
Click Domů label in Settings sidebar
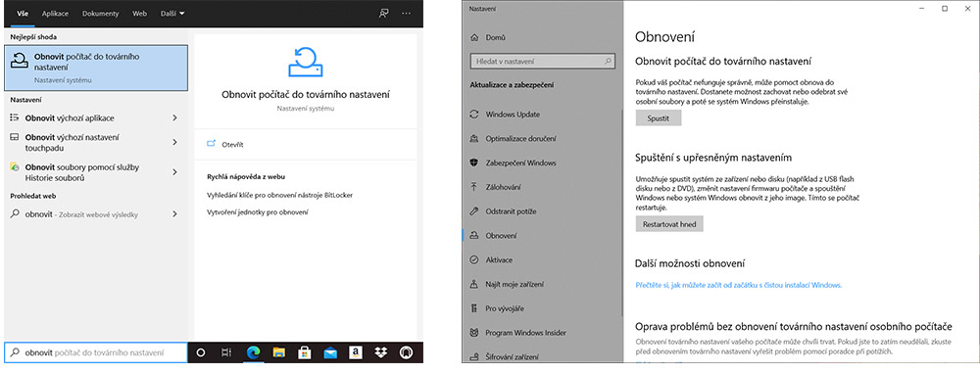click(x=496, y=37)
